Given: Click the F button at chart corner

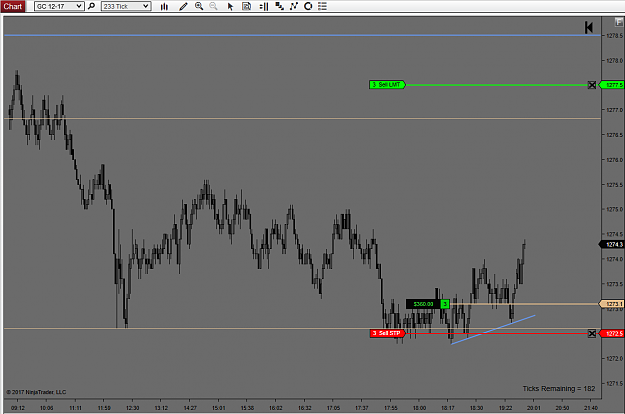Looking at the screenshot, I should [619, 22].
